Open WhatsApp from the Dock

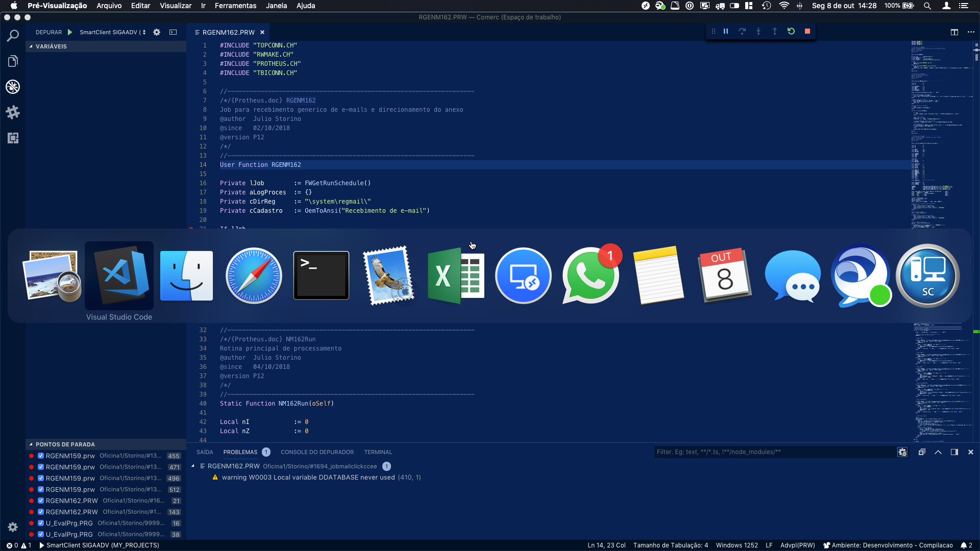click(590, 275)
